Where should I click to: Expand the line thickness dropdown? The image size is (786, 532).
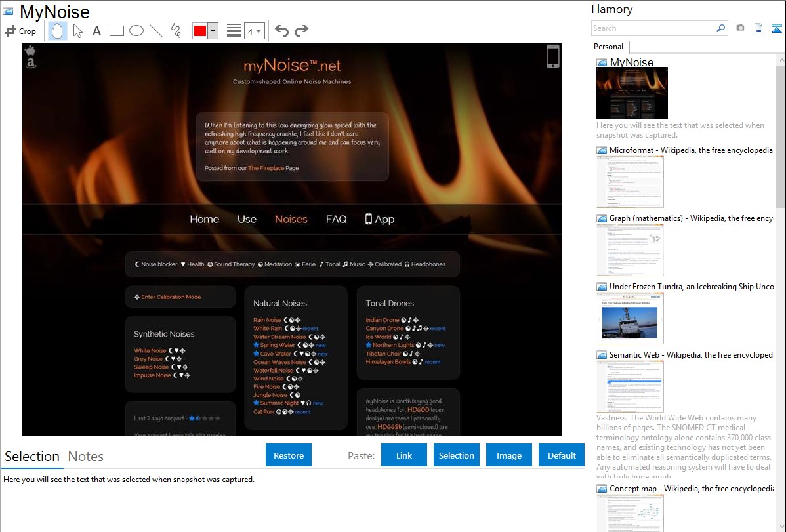[254, 31]
